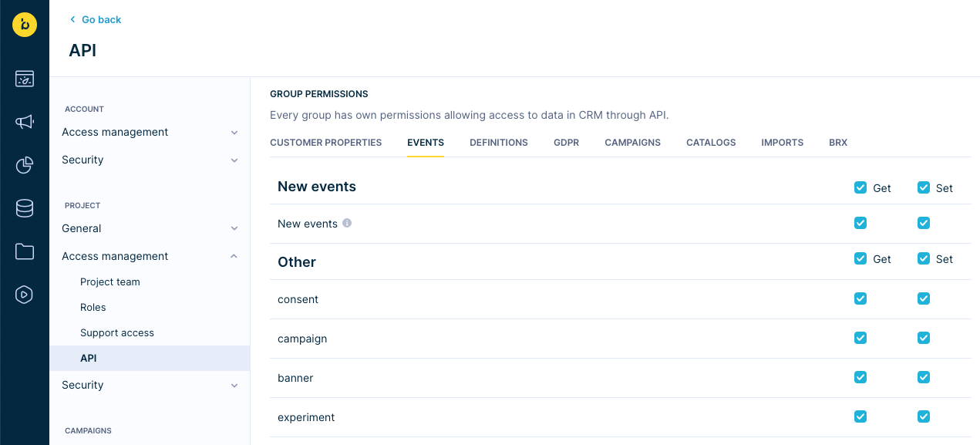Expand Account Access management chevron
The image size is (980, 445).
[x=234, y=133]
